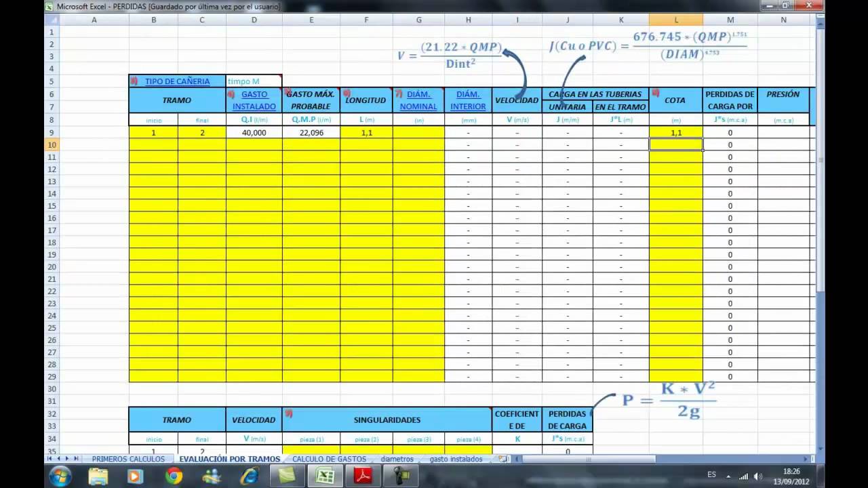Select the cell showing 22,096
Image resolution: width=868 pixels, height=488 pixels.
point(311,133)
